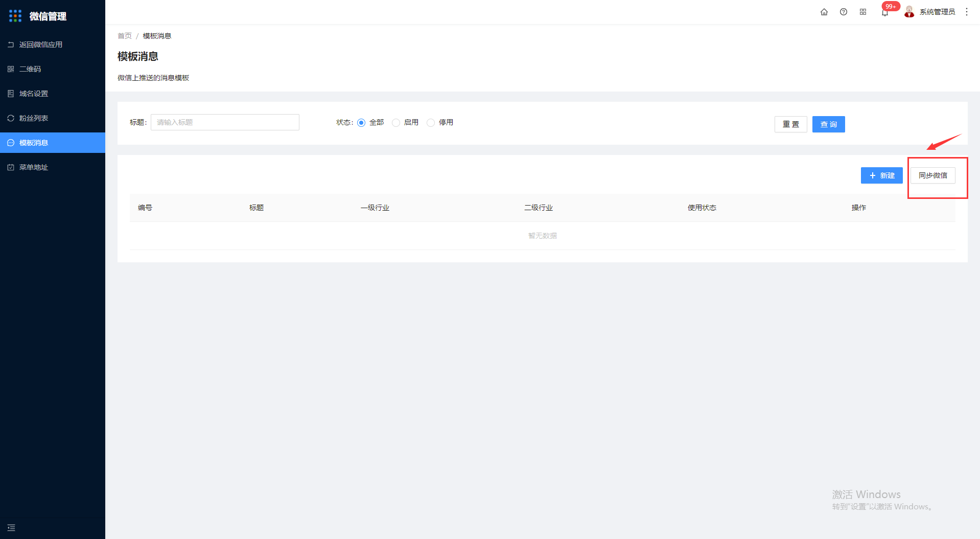Click the 二维码 QR code icon
Screen dimensions: 980x539
coord(11,69)
